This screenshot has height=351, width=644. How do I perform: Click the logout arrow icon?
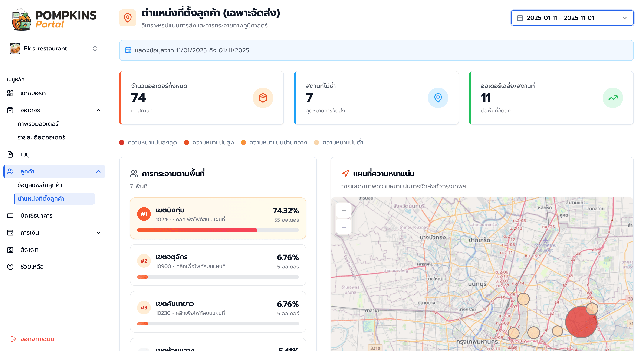coord(13,339)
